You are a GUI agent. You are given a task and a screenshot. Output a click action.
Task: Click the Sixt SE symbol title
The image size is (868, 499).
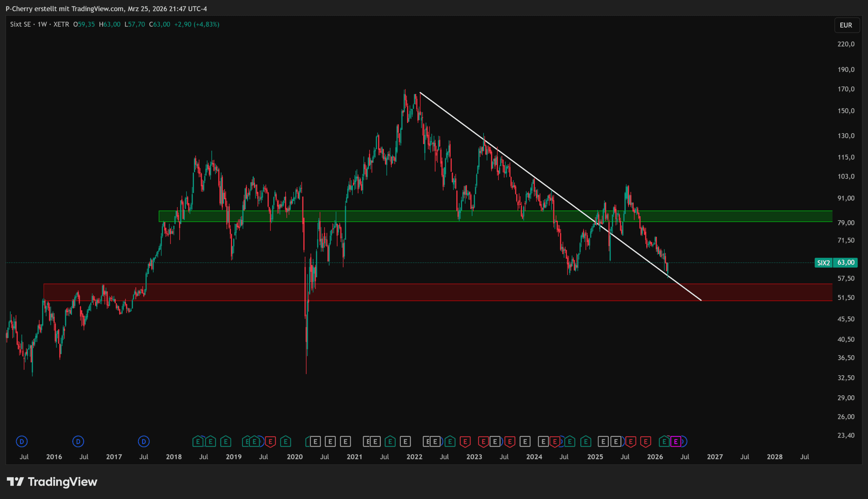20,24
